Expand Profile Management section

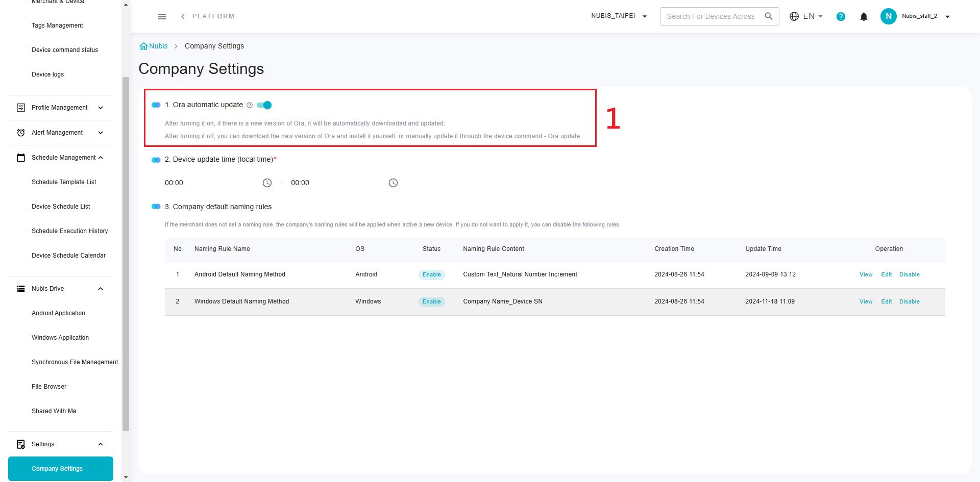coord(101,108)
